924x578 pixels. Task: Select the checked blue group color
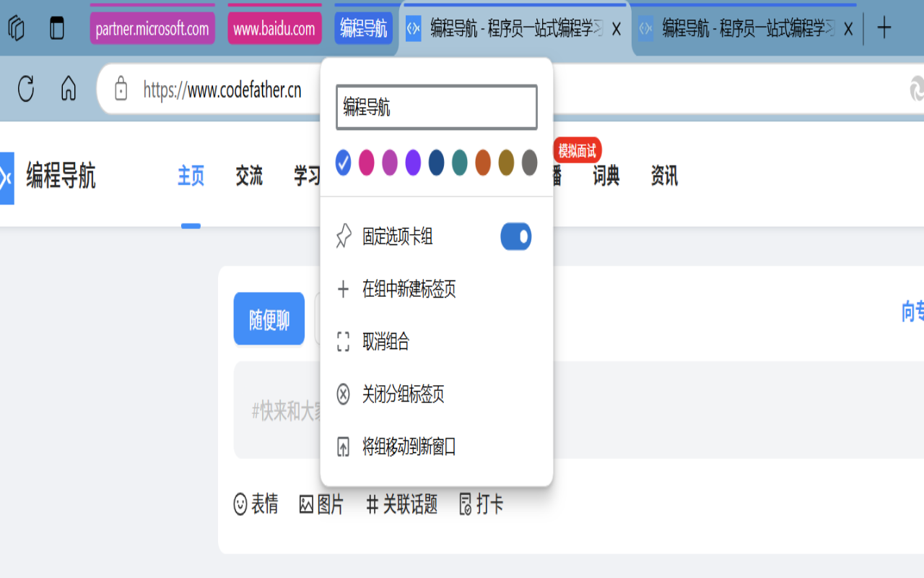pyautogui.click(x=344, y=163)
